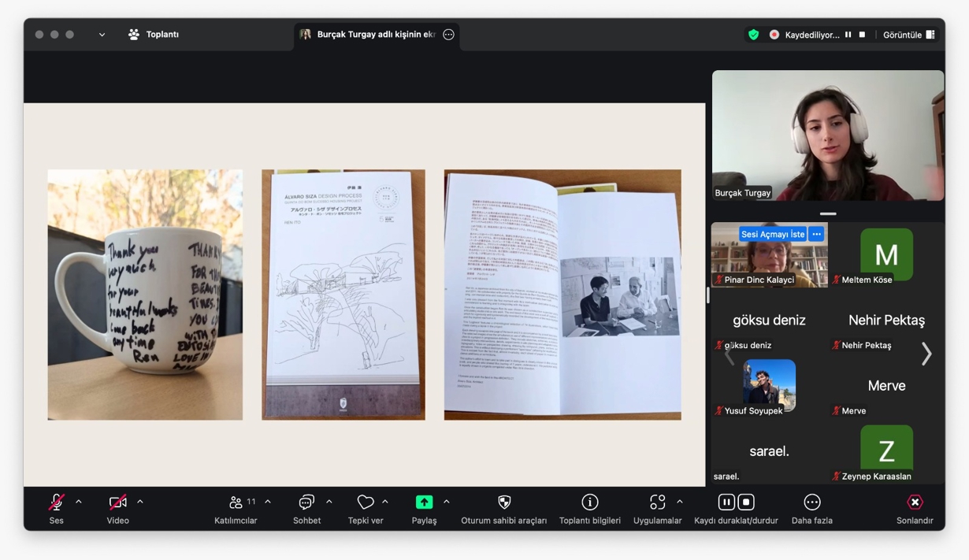Click the Sesi Açmayı İste button
The height and width of the screenshot is (560, 969).
tap(772, 234)
